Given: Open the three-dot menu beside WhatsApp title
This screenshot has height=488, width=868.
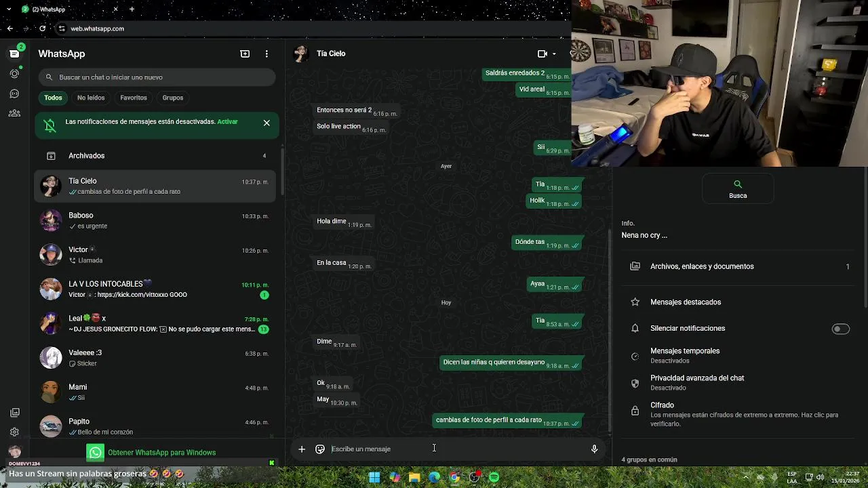Looking at the screenshot, I should click(267, 54).
